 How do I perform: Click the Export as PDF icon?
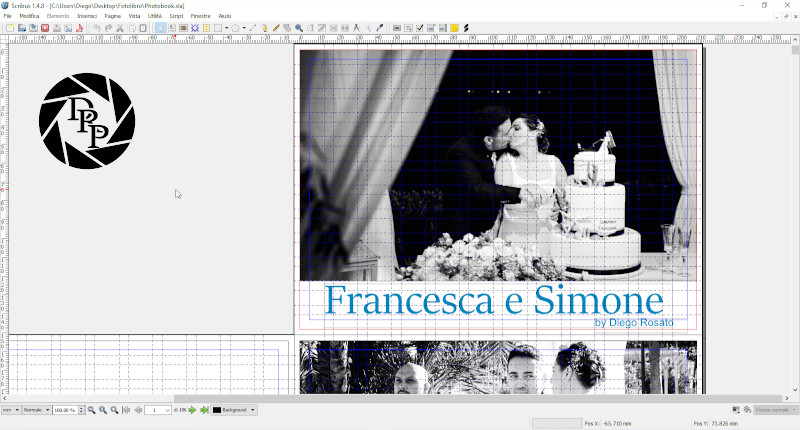click(79, 28)
